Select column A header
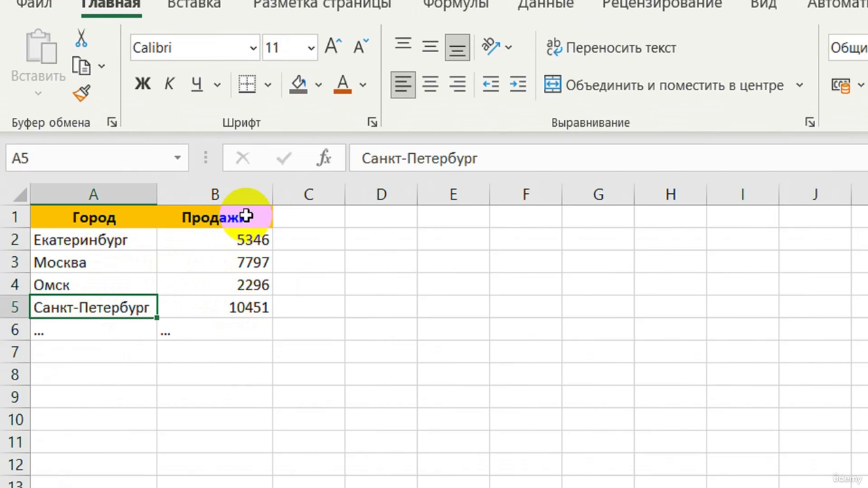868x488 pixels. [94, 195]
